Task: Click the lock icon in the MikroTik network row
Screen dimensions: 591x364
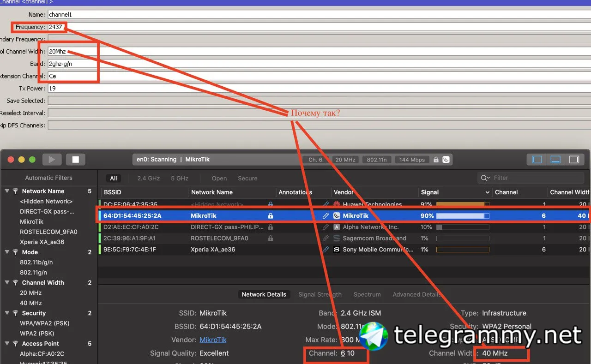Action: pos(271,216)
